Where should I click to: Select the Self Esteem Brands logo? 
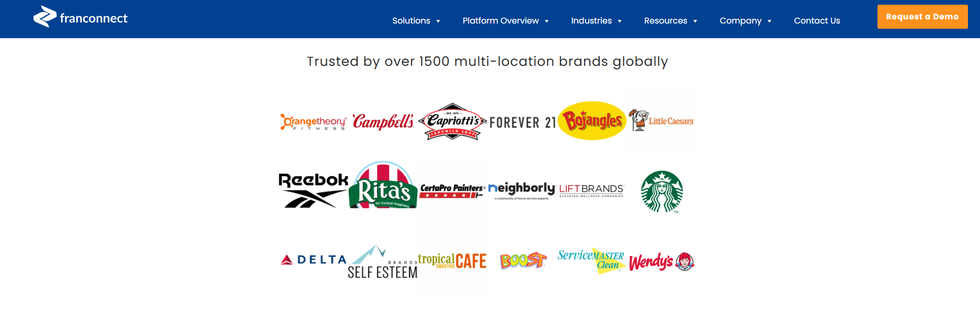(383, 261)
